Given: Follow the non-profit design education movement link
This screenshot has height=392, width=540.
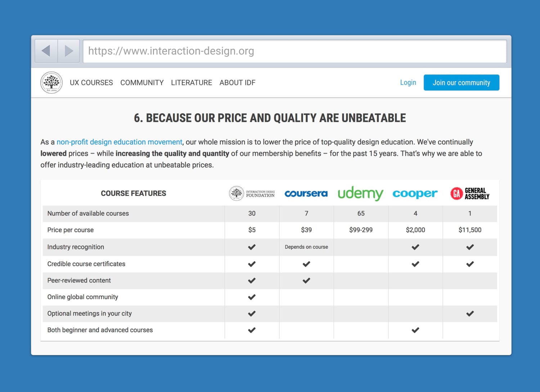Looking at the screenshot, I should pyautogui.click(x=120, y=142).
